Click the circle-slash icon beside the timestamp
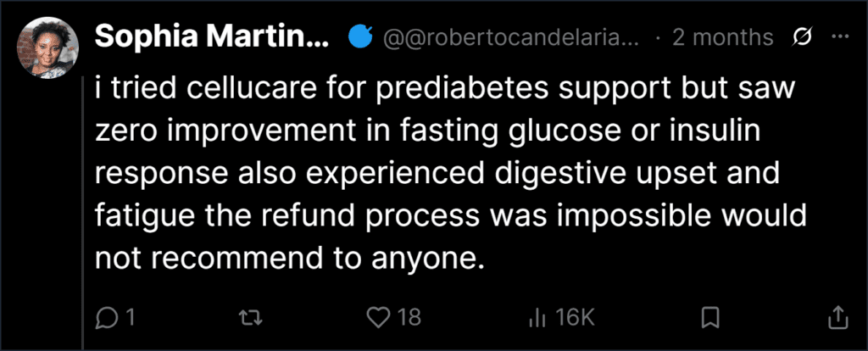The image size is (868, 351). tap(803, 37)
